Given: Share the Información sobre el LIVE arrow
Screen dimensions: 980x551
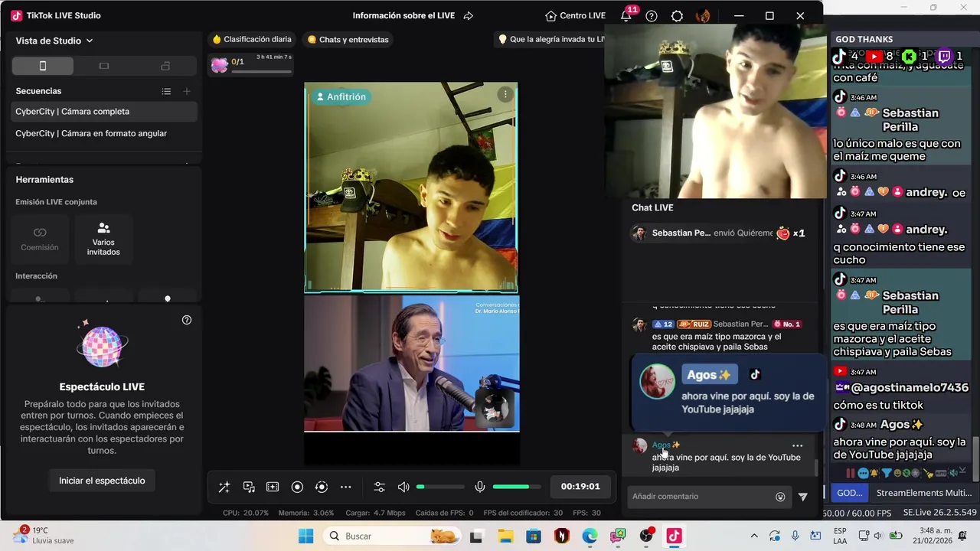Looking at the screenshot, I should tap(469, 15).
